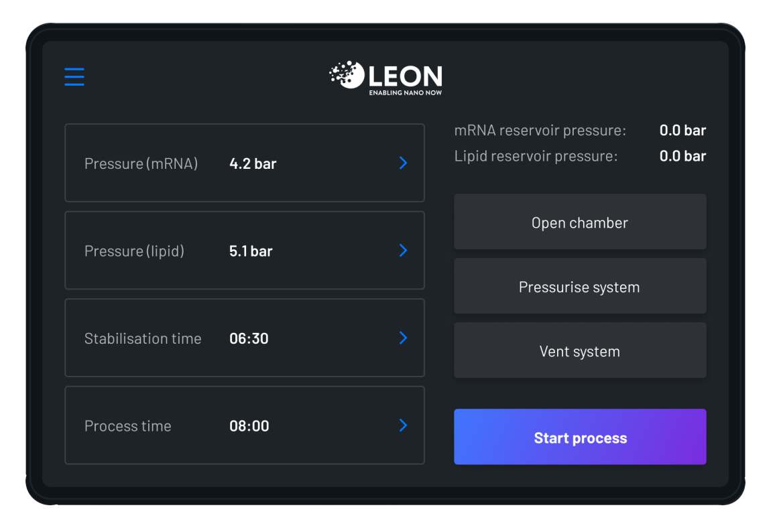Open the hamburger menu icon
The height and width of the screenshot is (532, 777).
(74, 76)
